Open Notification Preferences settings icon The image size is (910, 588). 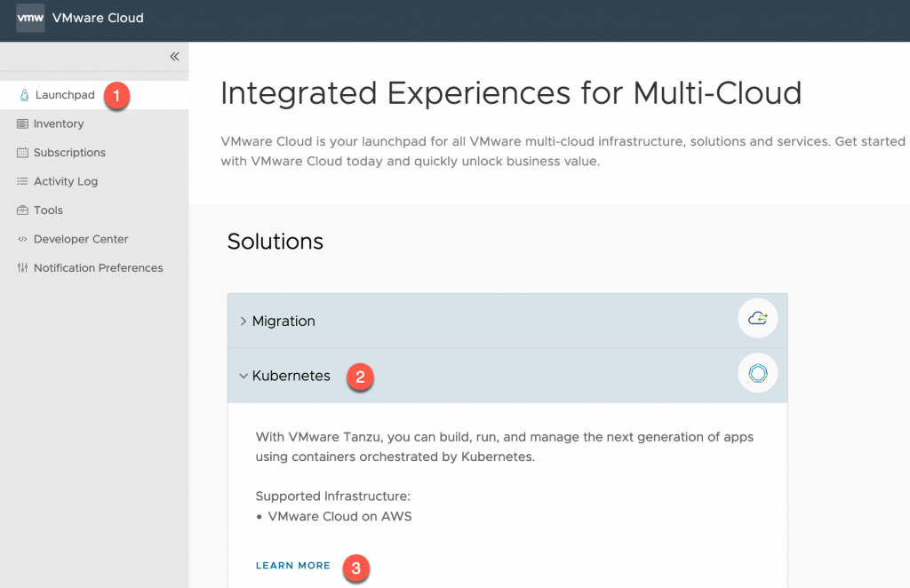pyautogui.click(x=21, y=267)
